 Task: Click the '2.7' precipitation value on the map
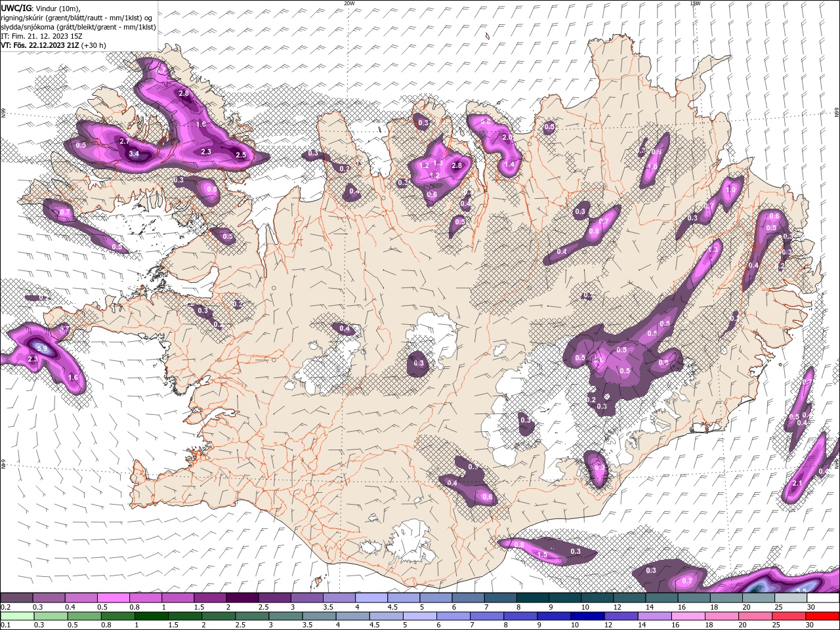point(125,141)
